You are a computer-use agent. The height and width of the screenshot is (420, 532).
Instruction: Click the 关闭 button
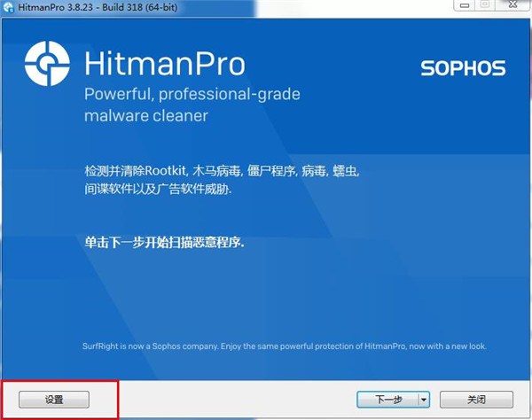476,400
